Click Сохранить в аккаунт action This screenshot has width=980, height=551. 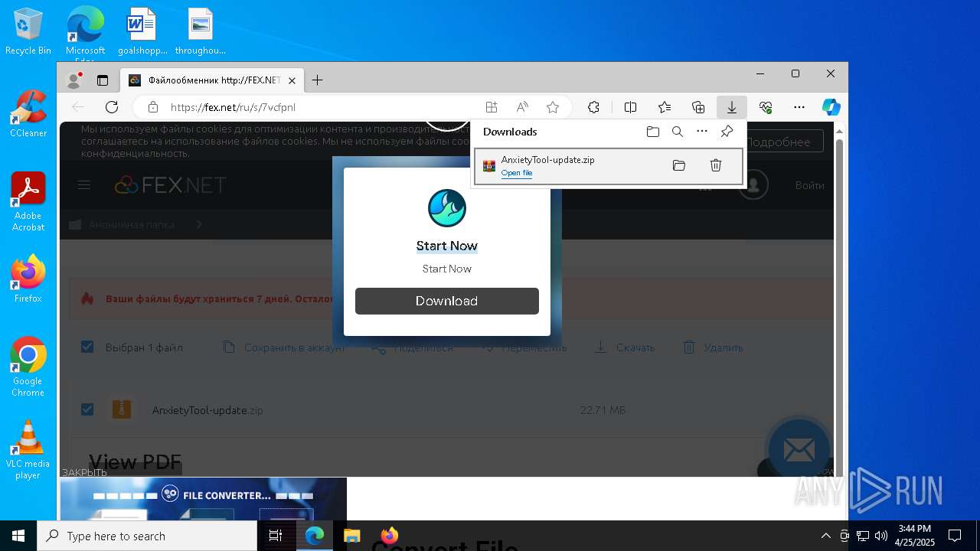coord(284,347)
